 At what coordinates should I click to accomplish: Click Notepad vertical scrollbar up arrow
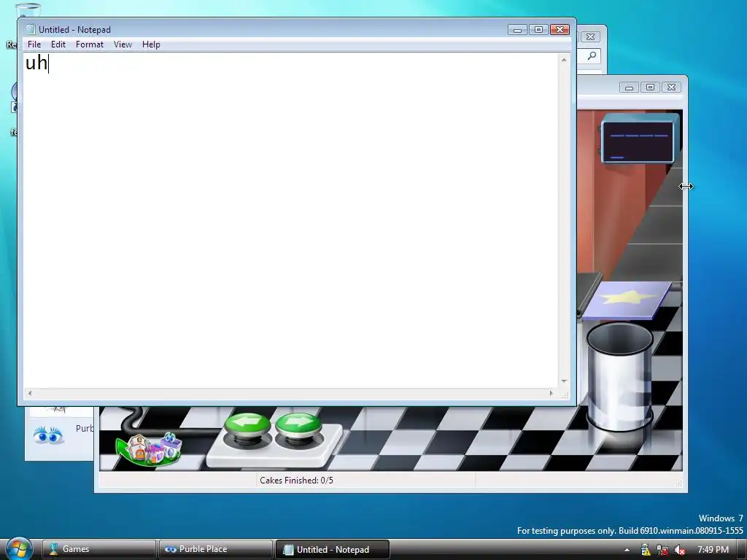pos(564,60)
